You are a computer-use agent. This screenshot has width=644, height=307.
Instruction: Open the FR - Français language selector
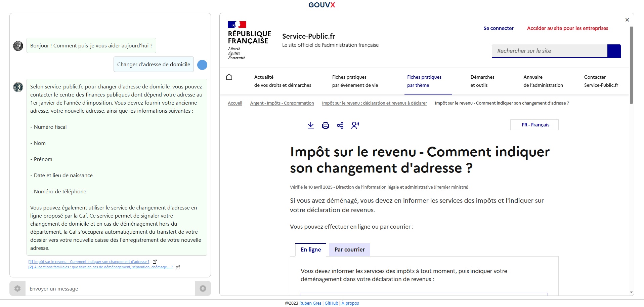534,125
